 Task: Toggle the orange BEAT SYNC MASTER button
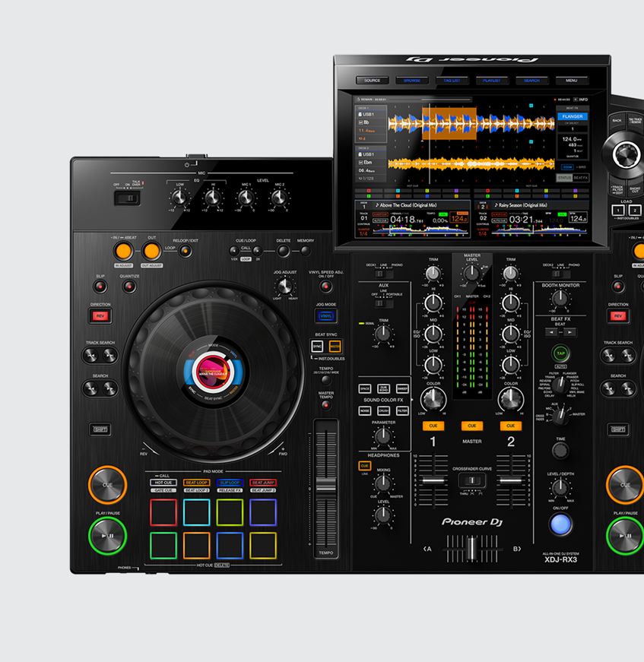[x=335, y=347]
